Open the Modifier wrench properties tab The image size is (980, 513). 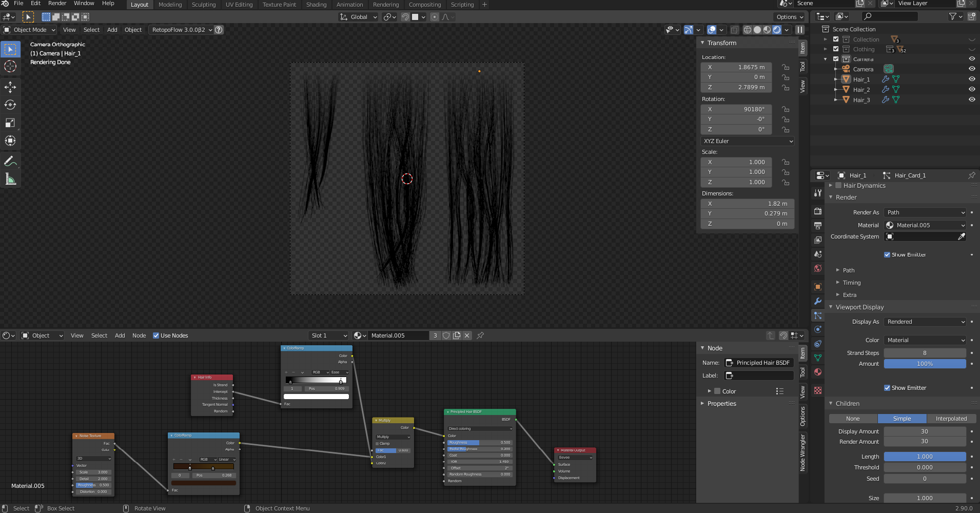[818, 301]
